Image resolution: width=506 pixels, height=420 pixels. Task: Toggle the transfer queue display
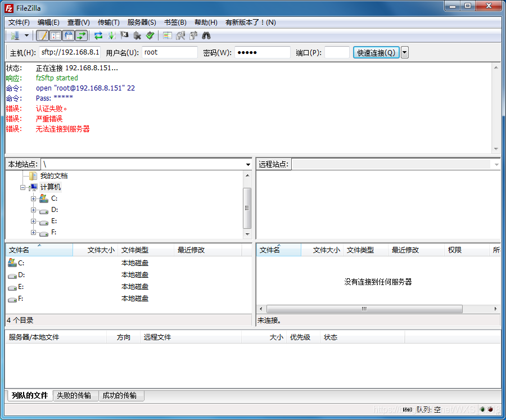point(82,35)
